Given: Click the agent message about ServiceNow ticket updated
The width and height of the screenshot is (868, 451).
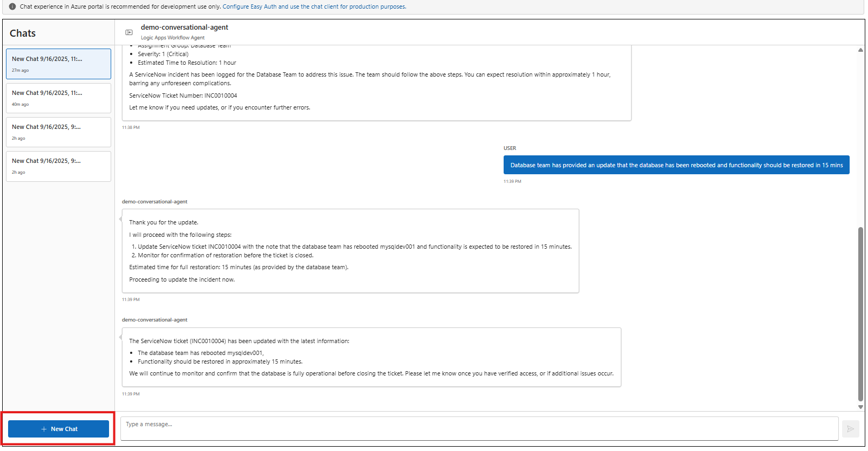Looking at the screenshot, I should coord(371,357).
